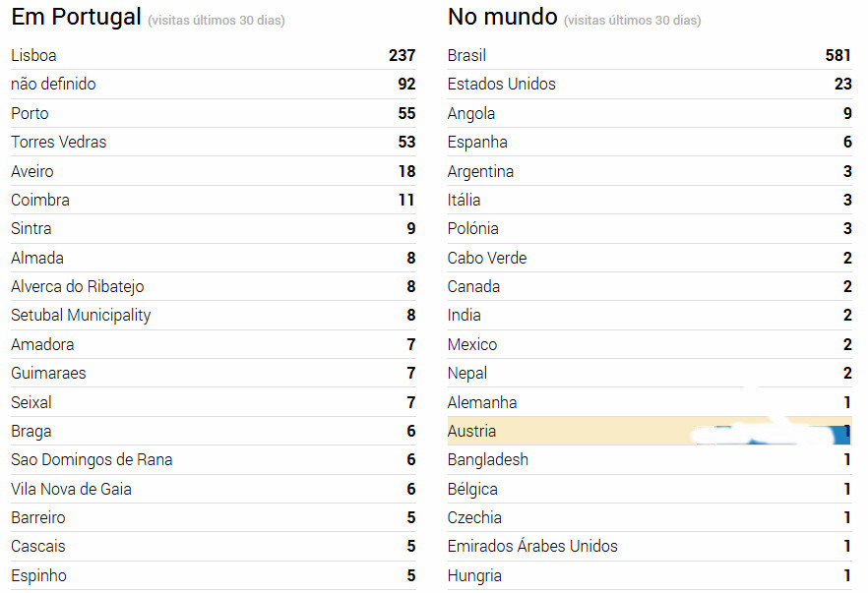Click the 'Em Portugal' heading
The height and width of the screenshot is (593, 868).
click(x=76, y=17)
